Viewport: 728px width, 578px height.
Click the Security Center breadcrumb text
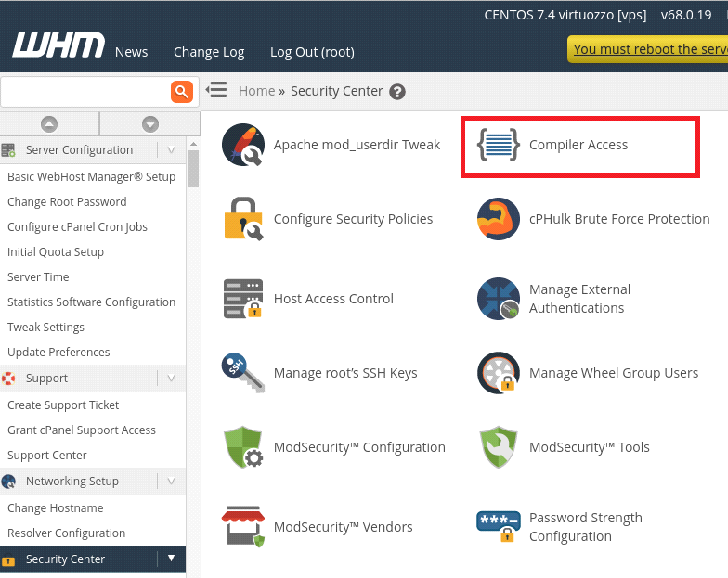(337, 91)
